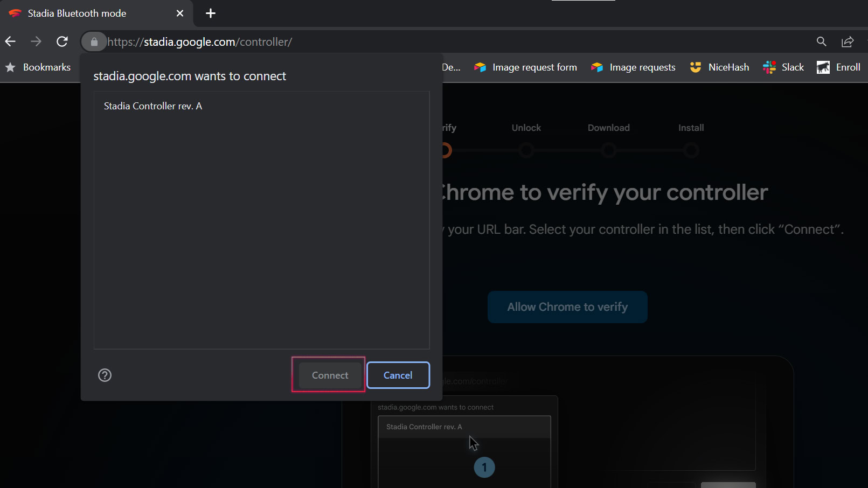Image resolution: width=868 pixels, height=488 pixels.
Task: Cancel the Bluetooth connect dialog
Action: tap(398, 375)
